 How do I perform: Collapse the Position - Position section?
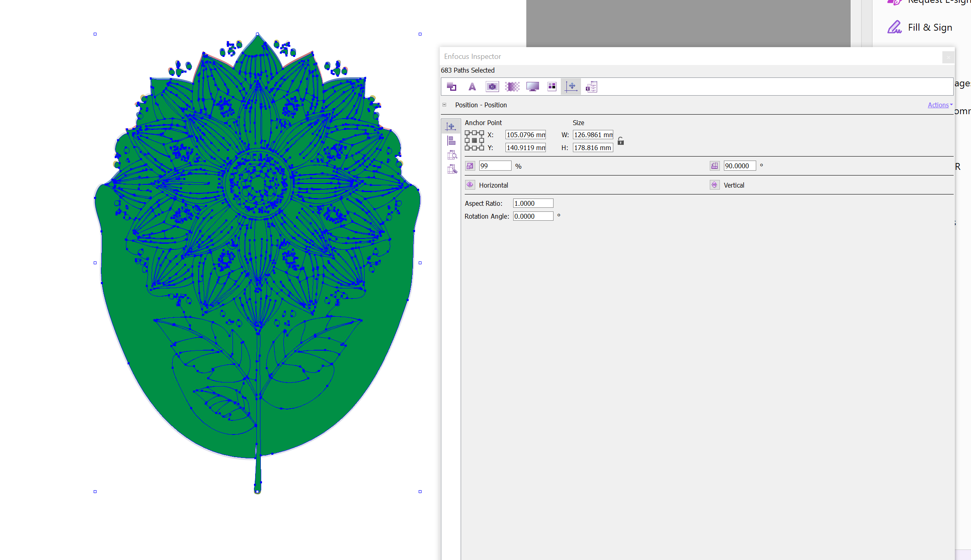[445, 105]
